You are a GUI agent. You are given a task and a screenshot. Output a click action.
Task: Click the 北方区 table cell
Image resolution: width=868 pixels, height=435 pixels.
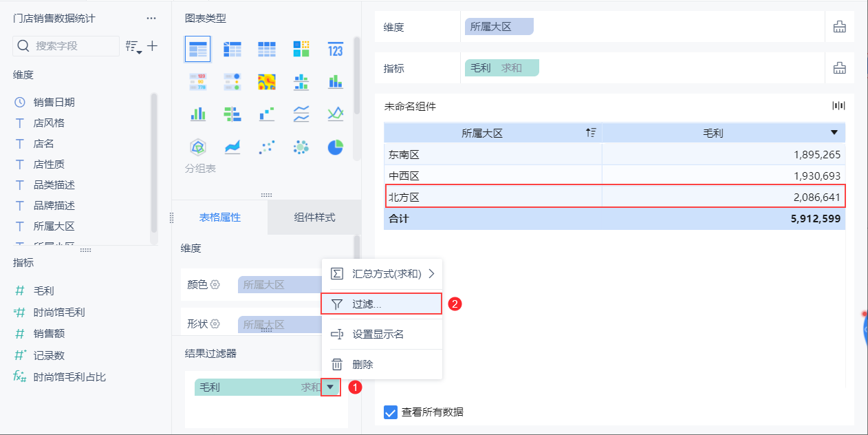tap(493, 197)
